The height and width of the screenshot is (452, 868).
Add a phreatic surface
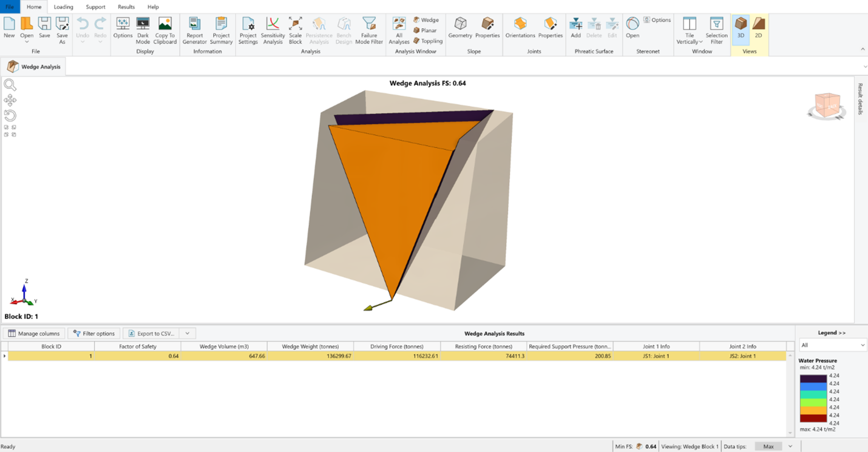click(575, 28)
